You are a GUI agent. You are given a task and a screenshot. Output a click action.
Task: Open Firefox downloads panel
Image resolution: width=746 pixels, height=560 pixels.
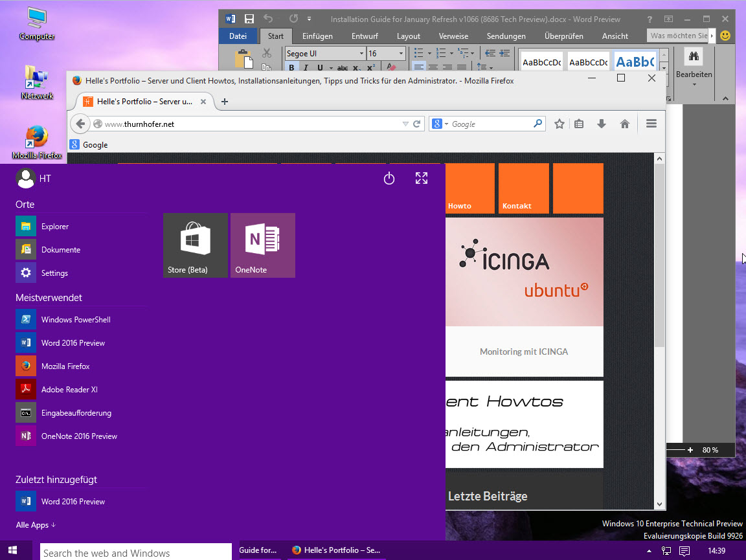tap(602, 124)
